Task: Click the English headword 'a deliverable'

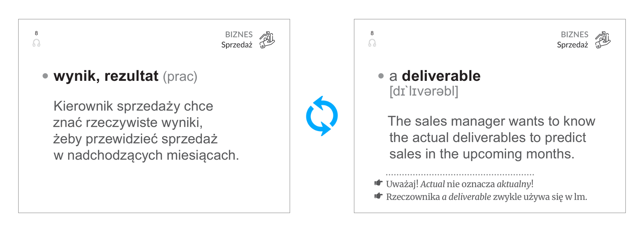Action: (435, 76)
